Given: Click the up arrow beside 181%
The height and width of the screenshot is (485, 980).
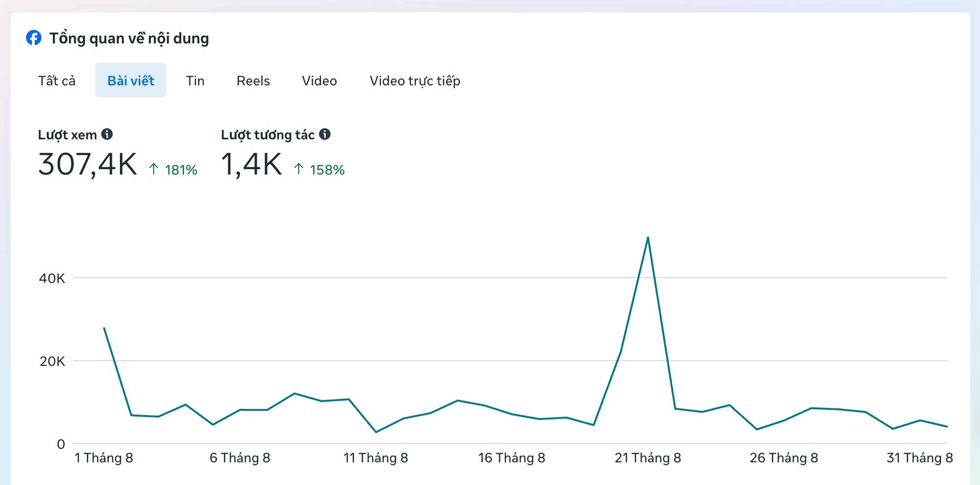Looking at the screenshot, I should coord(154,169).
